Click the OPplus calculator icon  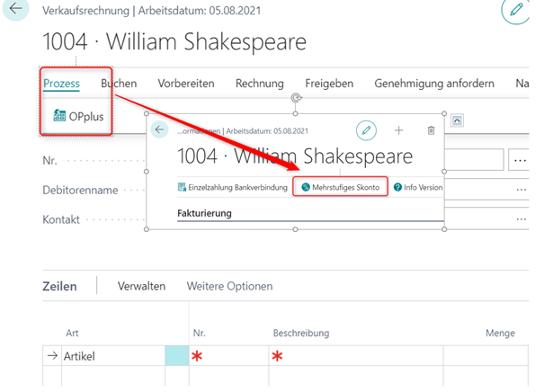(59, 115)
